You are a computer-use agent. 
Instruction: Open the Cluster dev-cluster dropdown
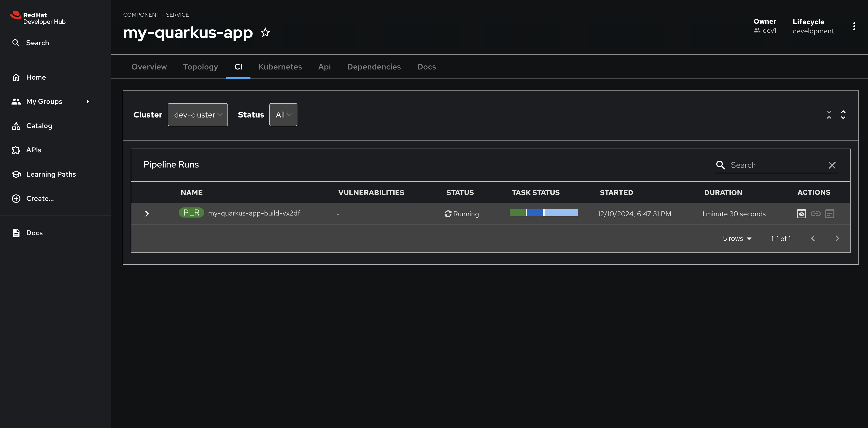coord(198,115)
